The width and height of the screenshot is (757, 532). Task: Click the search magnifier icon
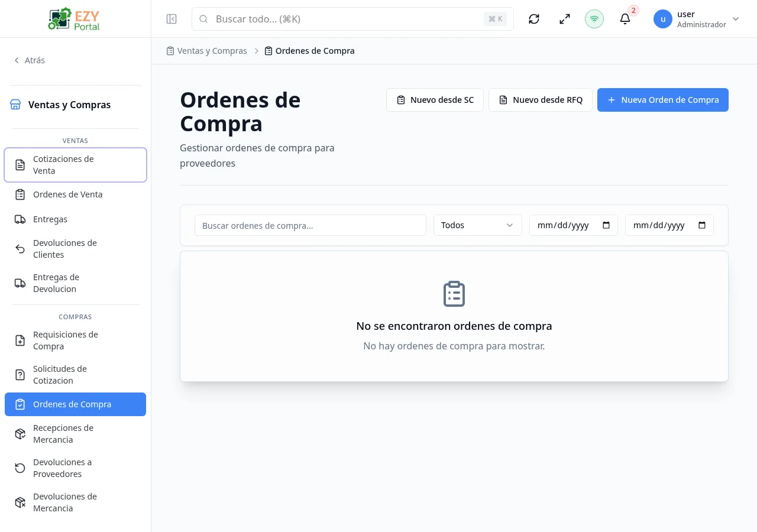pyautogui.click(x=203, y=19)
